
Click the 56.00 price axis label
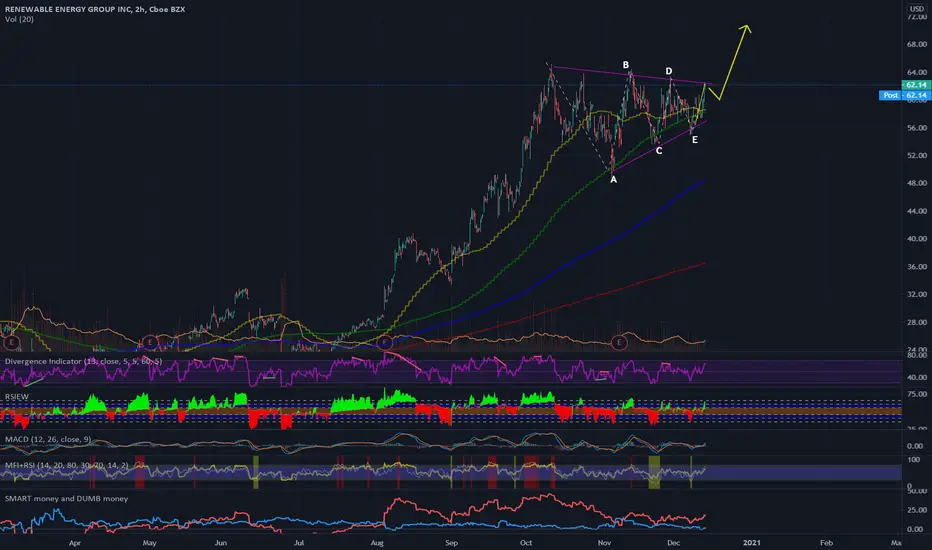point(917,128)
